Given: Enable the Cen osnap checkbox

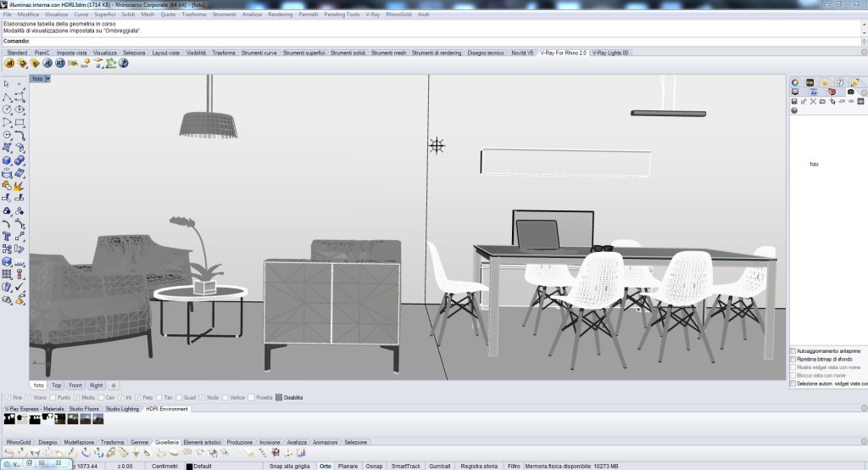Looking at the screenshot, I should pyautogui.click(x=102, y=397).
